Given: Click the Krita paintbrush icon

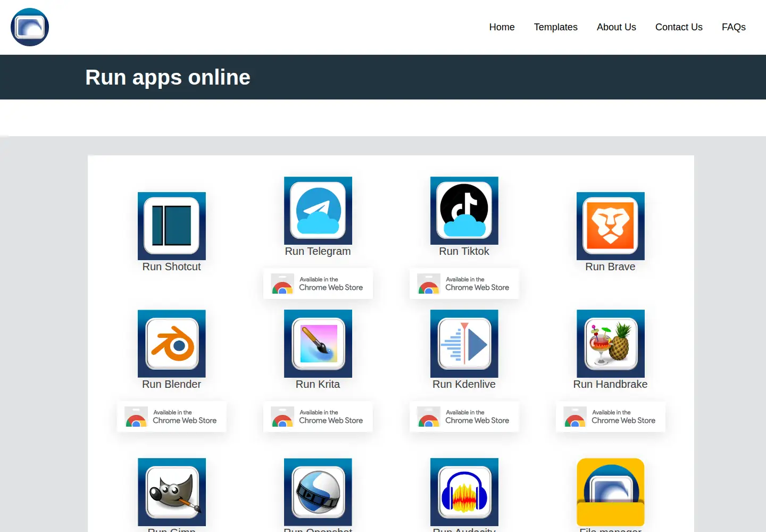Looking at the screenshot, I should click(x=318, y=344).
